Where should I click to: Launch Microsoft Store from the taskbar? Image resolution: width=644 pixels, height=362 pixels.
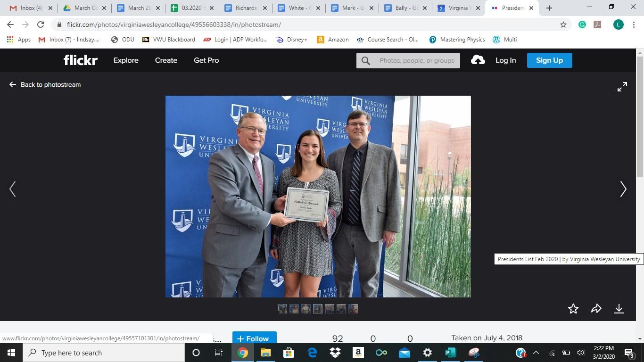[x=289, y=353]
